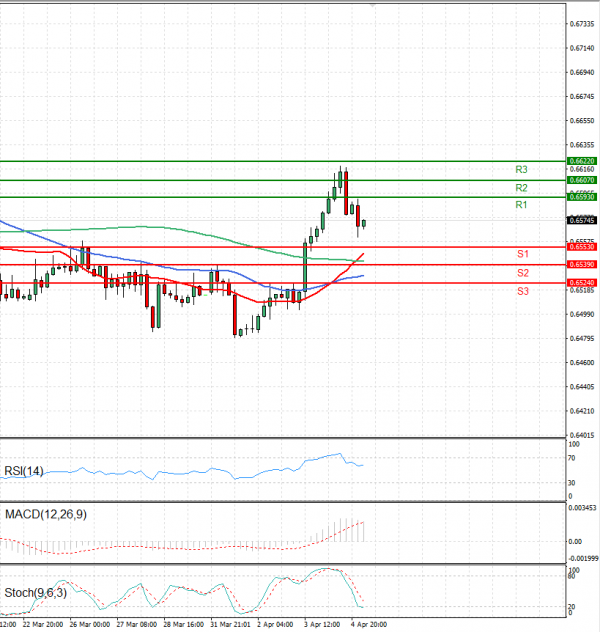Select the 0.65530 red price tag
Screen dimensions: 600x632
[582, 246]
